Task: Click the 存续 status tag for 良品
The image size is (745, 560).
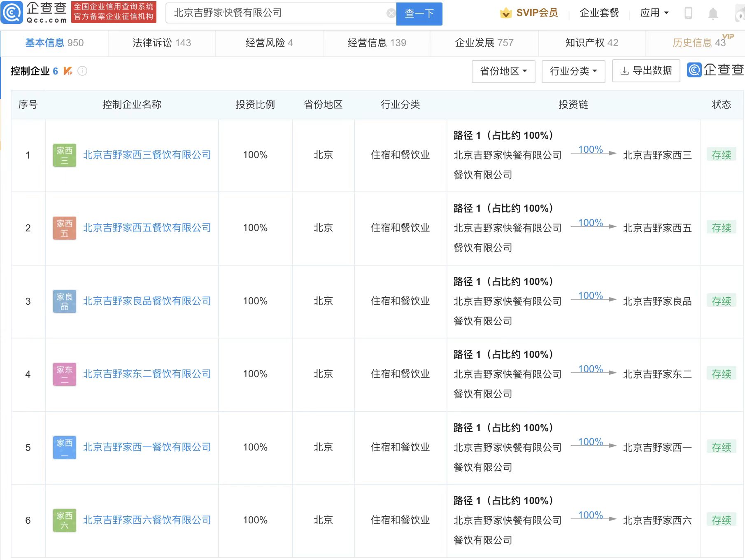Action: [x=722, y=301]
